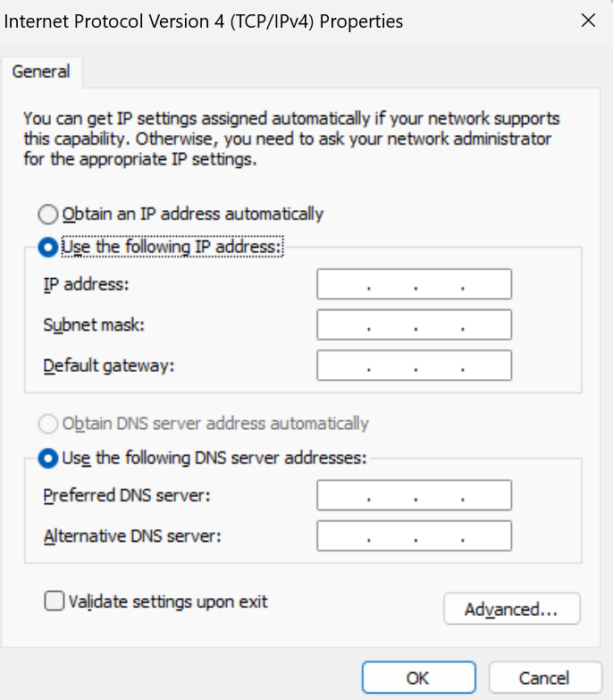Click first octet of IP address field
Image resolution: width=613 pixels, height=700 pixels.
pos(344,285)
